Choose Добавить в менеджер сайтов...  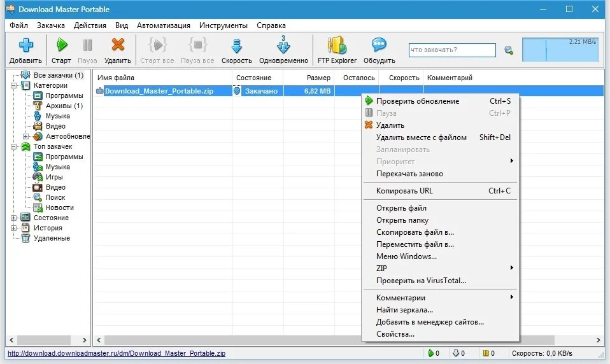tap(440, 322)
